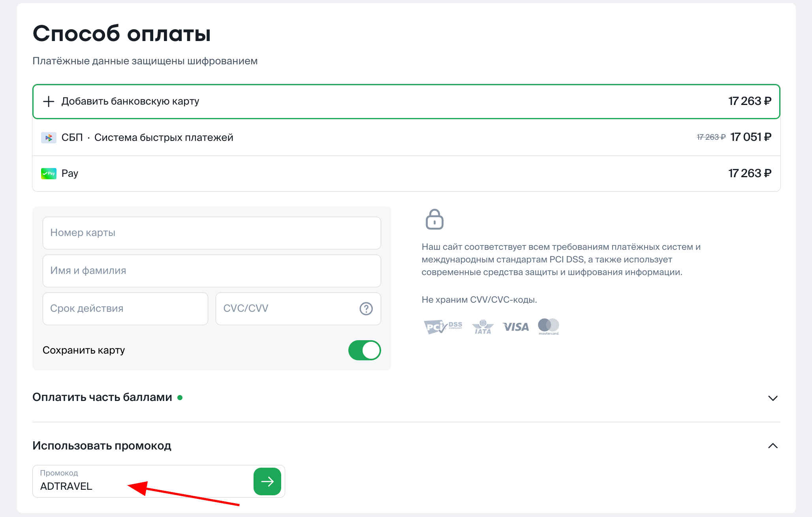812x517 pixels.
Task: Expand the Оплатить часть баллами section chevron
Action: [773, 398]
